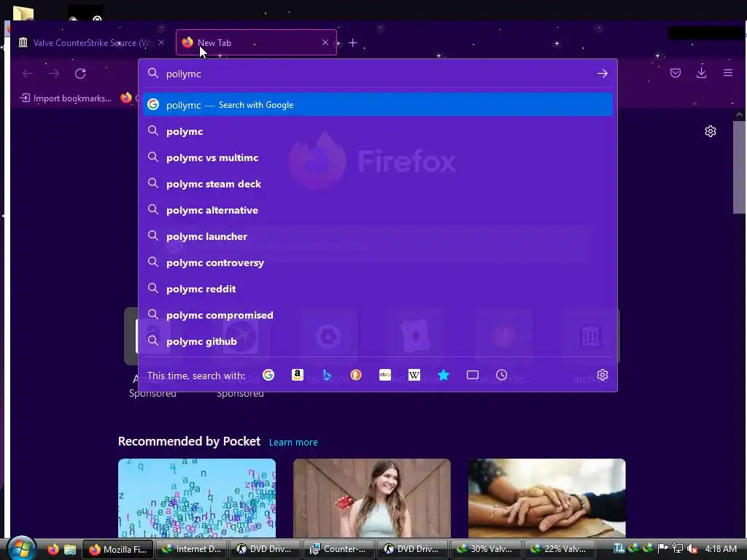The width and height of the screenshot is (747, 560).
Task: Search this time with Wikipedia icon
Action: (x=414, y=376)
